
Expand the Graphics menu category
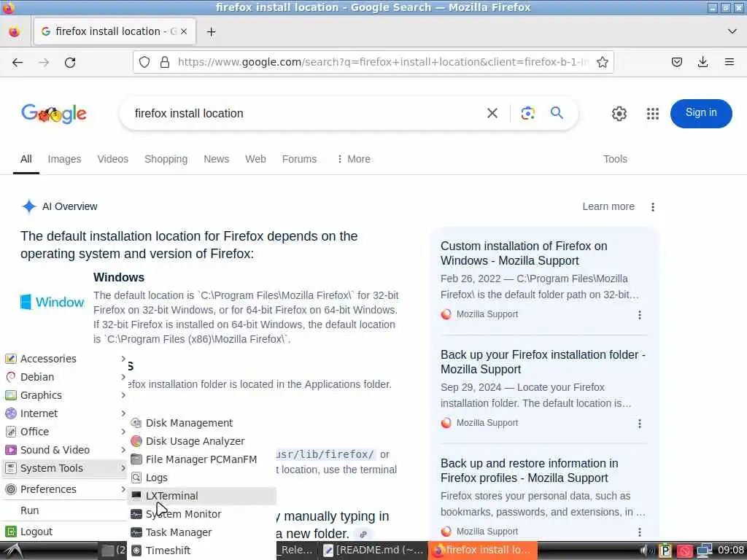tap(65, 395)
